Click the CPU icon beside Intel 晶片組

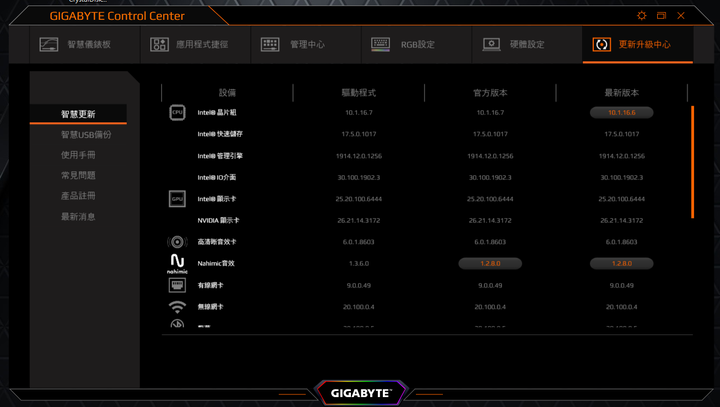tap(177, 113)
